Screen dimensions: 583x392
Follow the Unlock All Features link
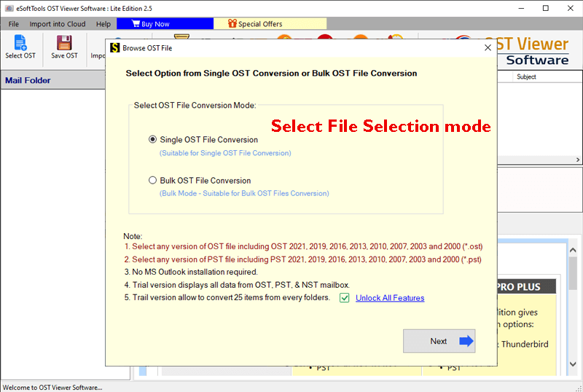[390, 298]
